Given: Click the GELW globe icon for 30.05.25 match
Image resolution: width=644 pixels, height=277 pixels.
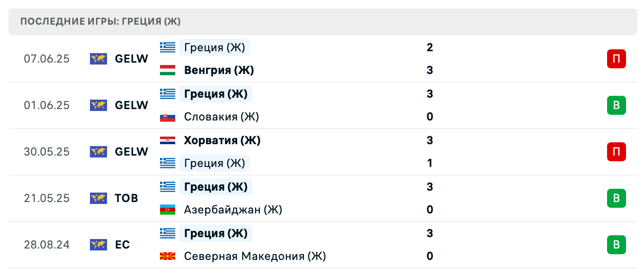Looking at the screenshot, I should tap(98, 152).
